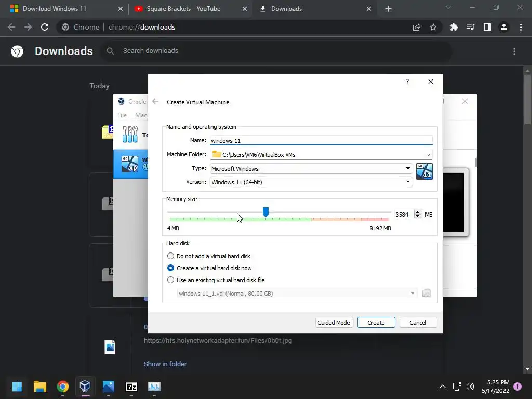
Task: Open the Chrome profile avatar
Action: (504, 27)
